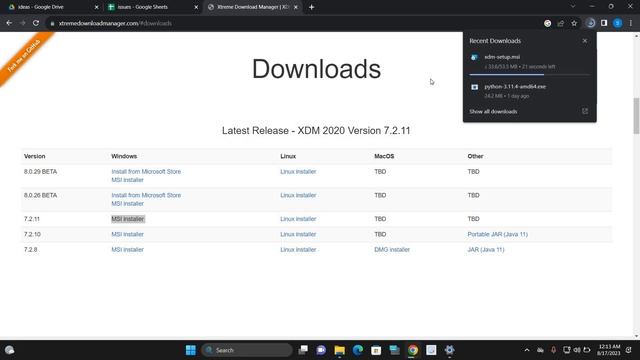Click the xdm-setup.msi download progress bar

click(x=529, y=75)
